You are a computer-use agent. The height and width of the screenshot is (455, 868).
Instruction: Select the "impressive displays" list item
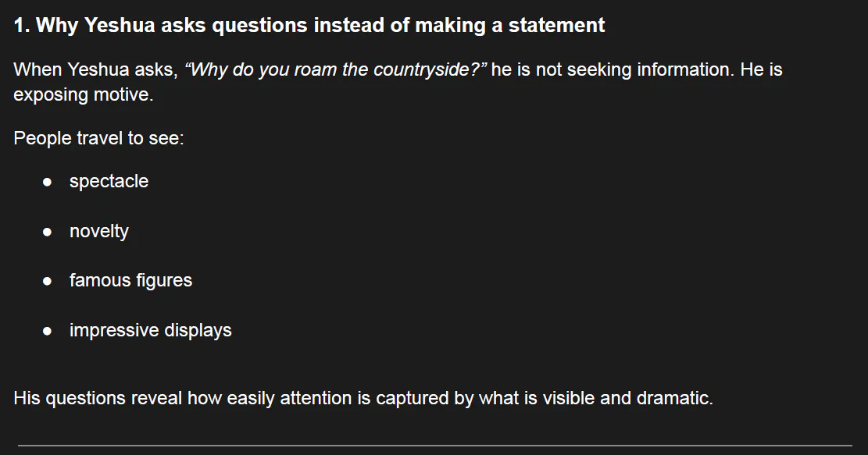pos(150,330)
